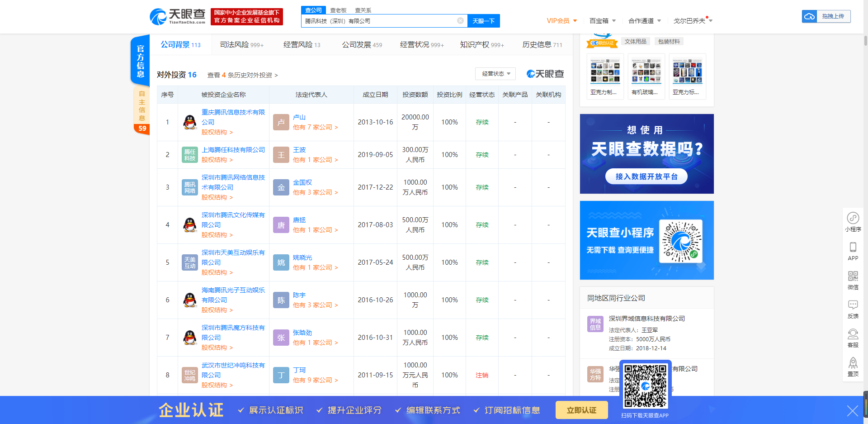Open the cloud upload icon

[x=809, y=16]
